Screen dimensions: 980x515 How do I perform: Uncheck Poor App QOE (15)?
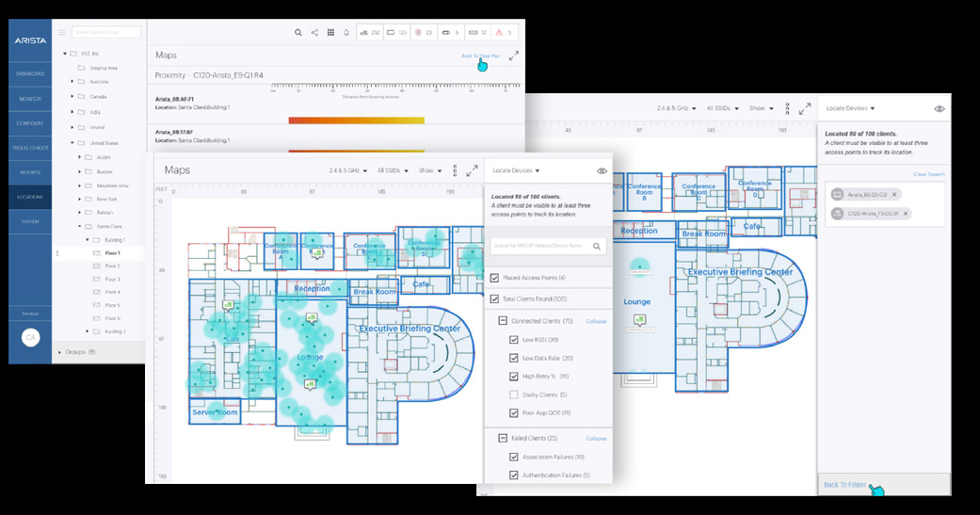(x=514, y=413)
